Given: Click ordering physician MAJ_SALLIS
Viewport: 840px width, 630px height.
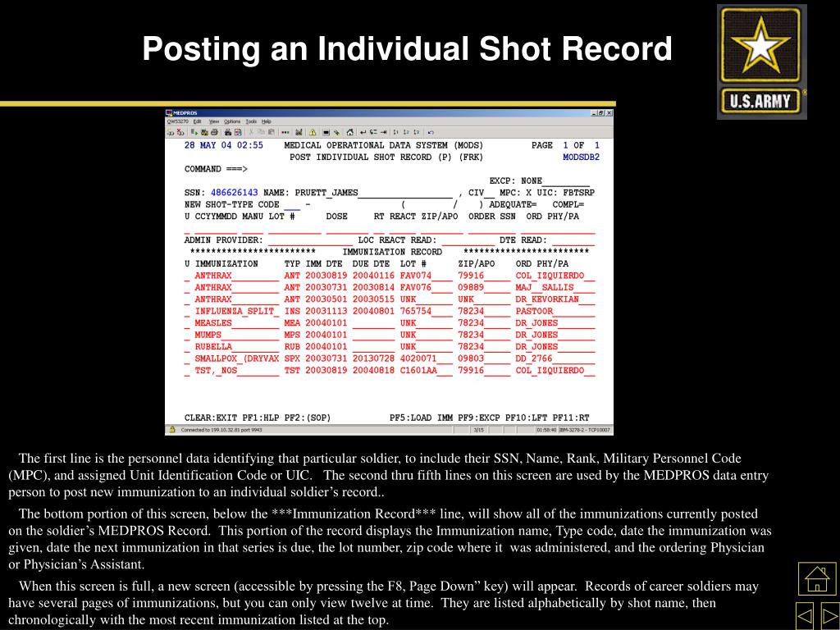Looking at the screenshot, I should tap(545, 288).
